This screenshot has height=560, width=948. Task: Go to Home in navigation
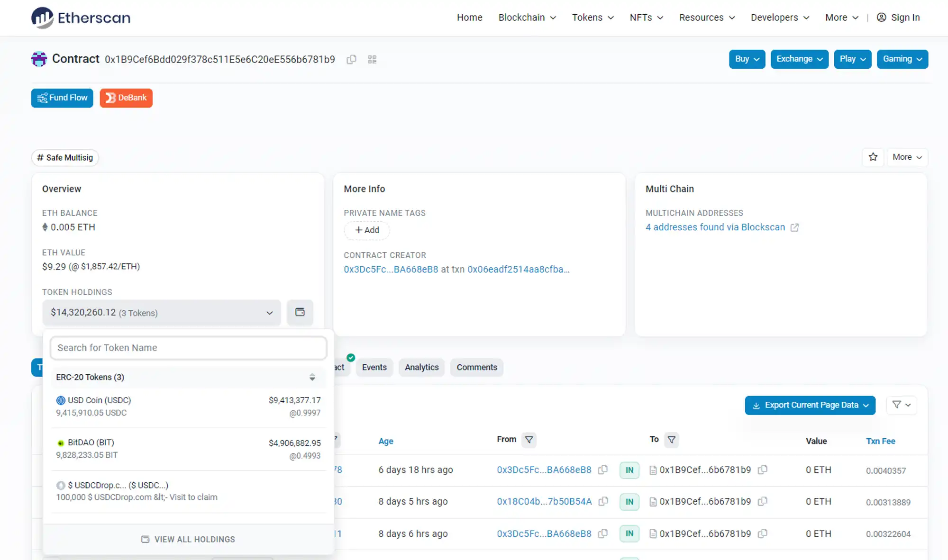pyautogui.click(x=469, y=18)
